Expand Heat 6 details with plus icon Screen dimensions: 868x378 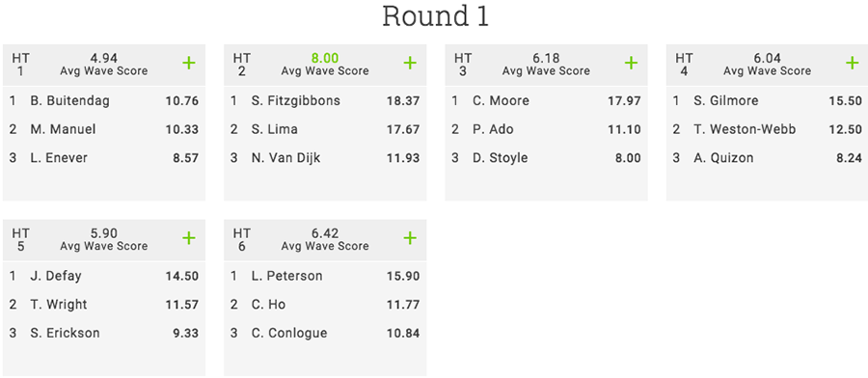coord(410,238)
